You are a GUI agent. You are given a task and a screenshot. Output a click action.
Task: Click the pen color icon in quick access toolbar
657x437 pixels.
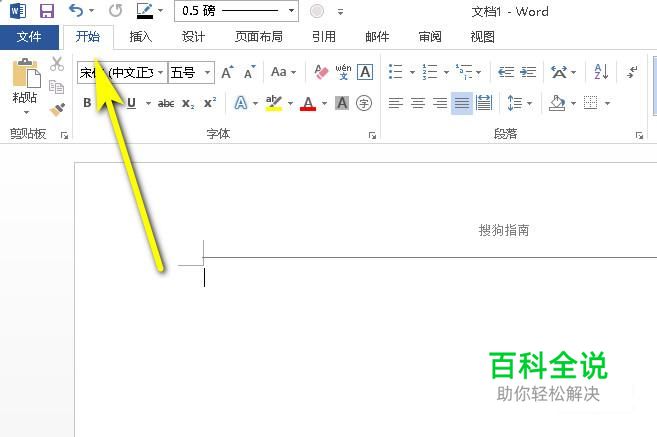145,11
